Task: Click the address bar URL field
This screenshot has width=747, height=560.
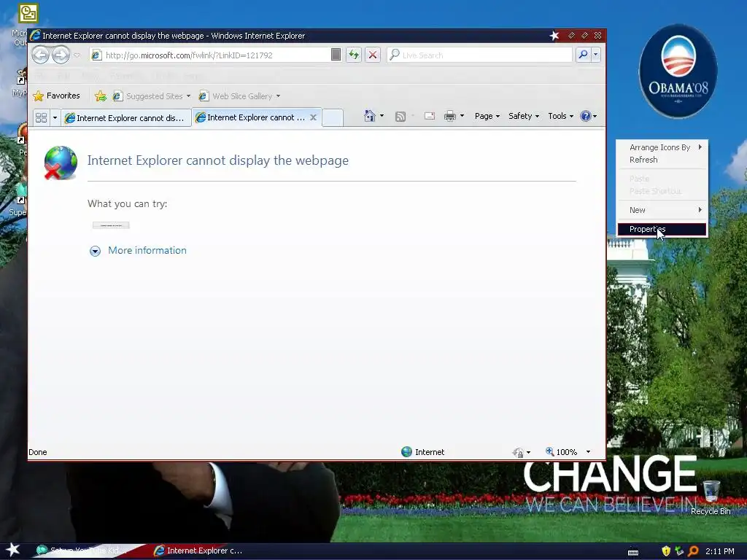Action: tap(209, 55)
